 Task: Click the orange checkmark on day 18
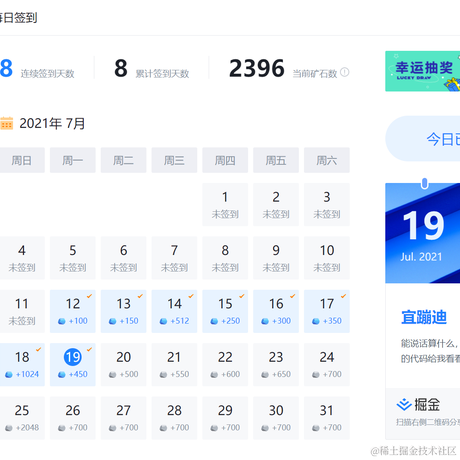pyautogui.click(x=39, y=349)
